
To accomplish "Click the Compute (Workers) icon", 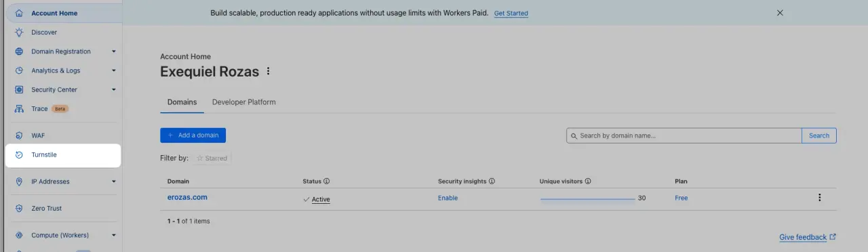I will [x=19, y=236].
